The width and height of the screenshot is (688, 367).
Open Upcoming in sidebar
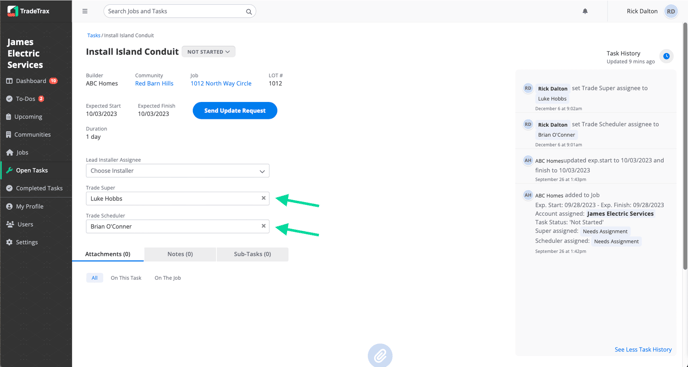(29, 117)
